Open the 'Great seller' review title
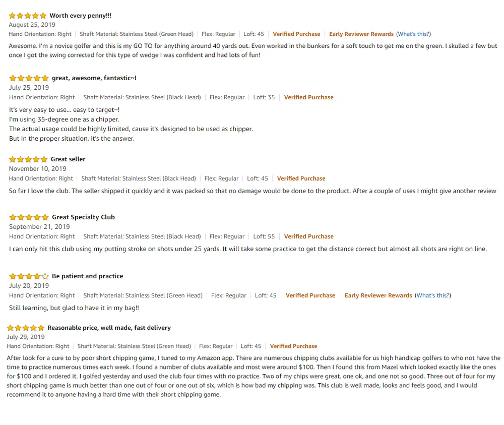The width and height of the screenshot is (504, 425). click(x=68, y=159)
